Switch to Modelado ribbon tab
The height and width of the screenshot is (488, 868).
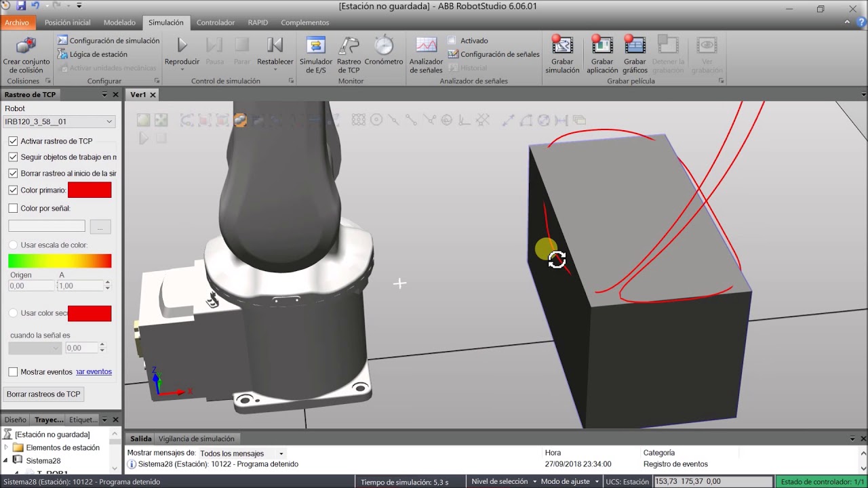(119, 22)
